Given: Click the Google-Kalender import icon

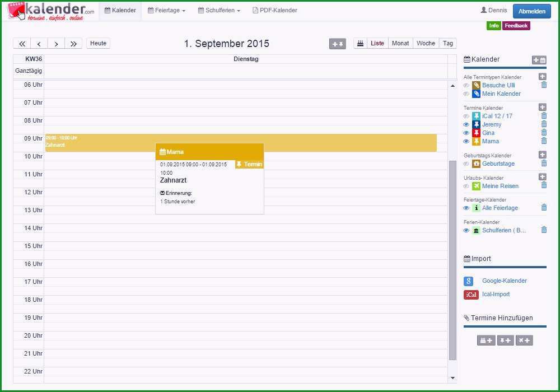Looking at the screenshot, I should [468, 281].
